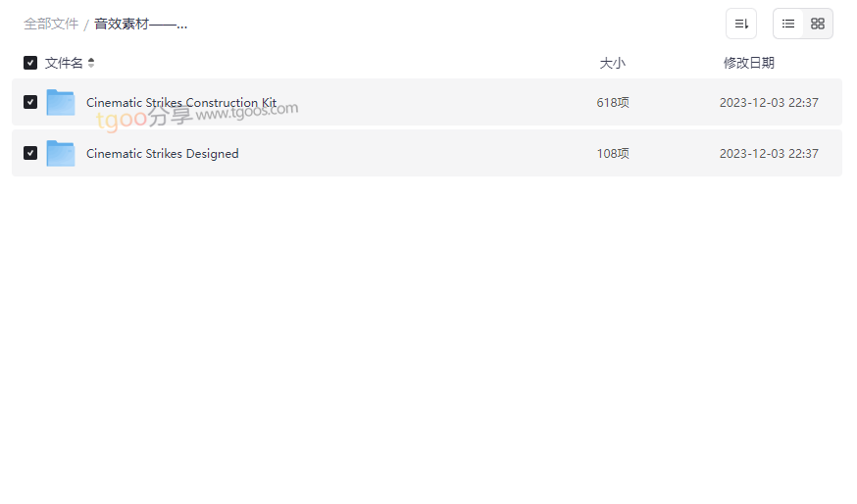Click the 大小 column header
This screenshot has height=504, width=857.
coord(612,63)
